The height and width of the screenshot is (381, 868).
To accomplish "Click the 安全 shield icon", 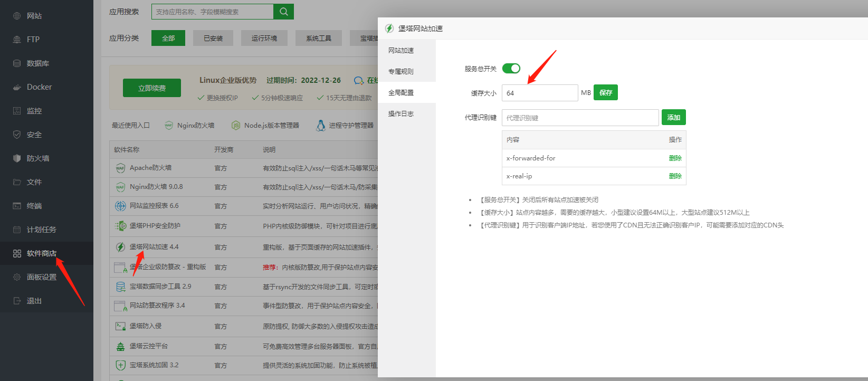I will click(17, 135).
